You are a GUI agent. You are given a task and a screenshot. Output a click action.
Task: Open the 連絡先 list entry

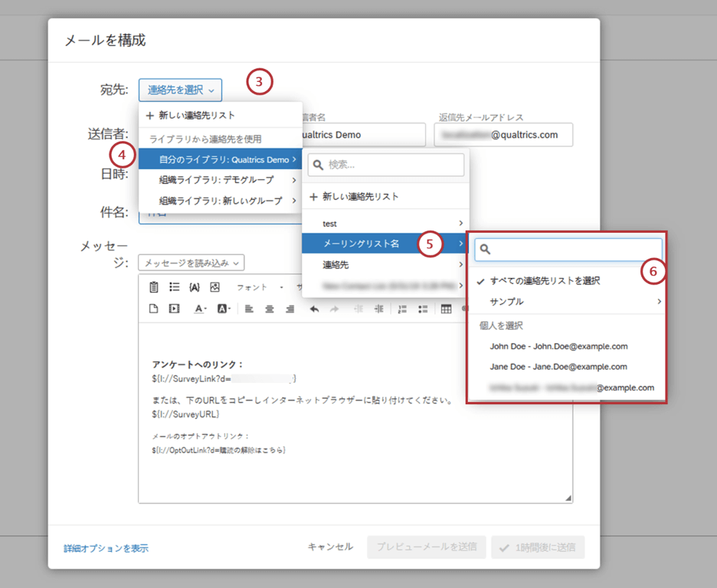[x=385, y=265]
